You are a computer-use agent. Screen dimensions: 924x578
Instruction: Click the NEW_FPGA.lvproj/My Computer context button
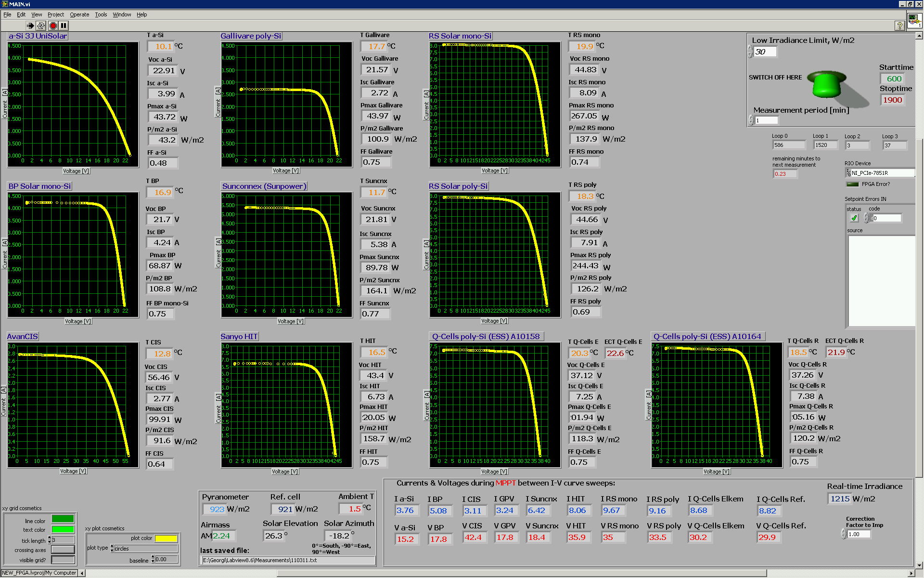tap(39, 573)
